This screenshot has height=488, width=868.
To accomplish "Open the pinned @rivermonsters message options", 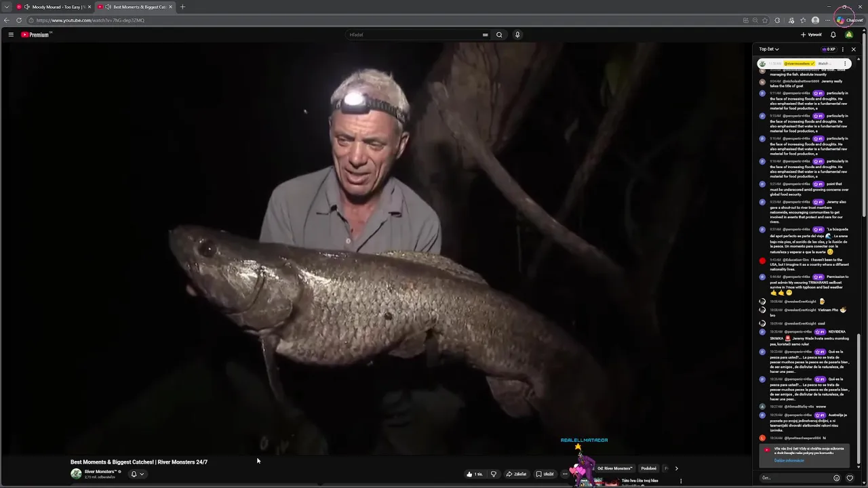I will point(845,64).
